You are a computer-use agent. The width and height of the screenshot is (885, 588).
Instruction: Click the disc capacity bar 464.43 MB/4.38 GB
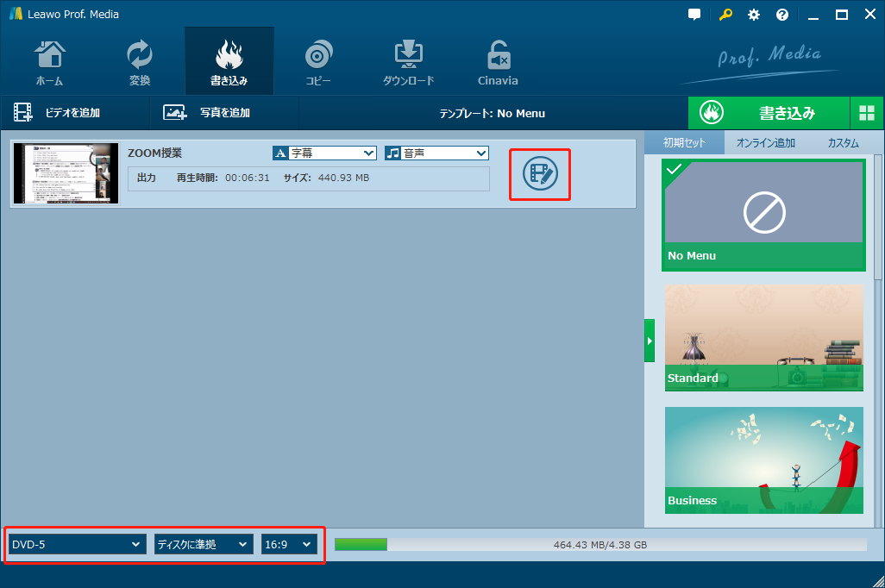click(600, 545)
